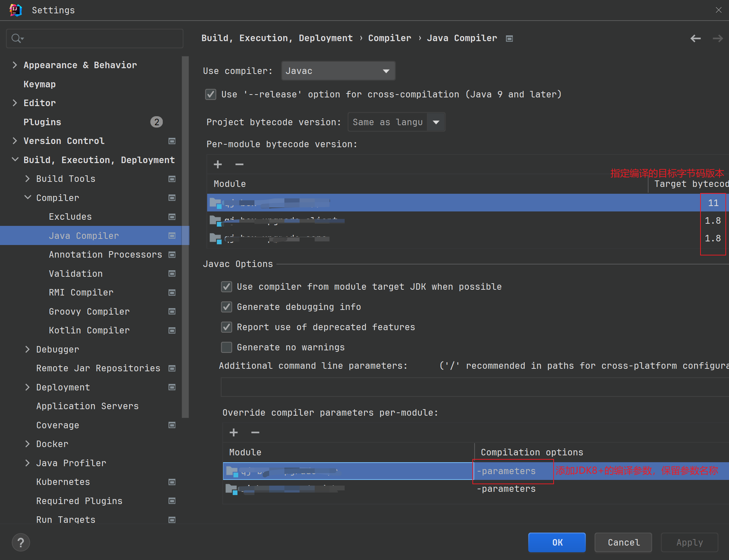Image resolution: width=729 pixels, height=560 pixels.
Task: Click project icon next to Kotlin Compiler
Action: (x=172, y=331)
